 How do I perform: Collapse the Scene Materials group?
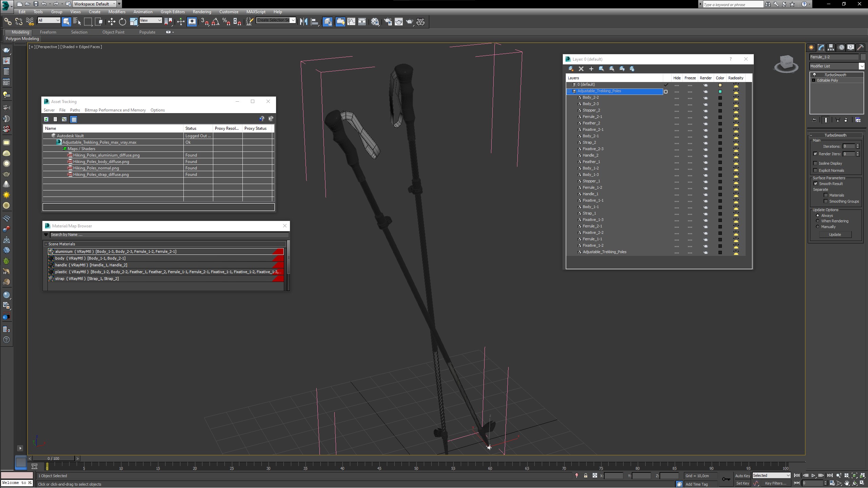(46, 244)
